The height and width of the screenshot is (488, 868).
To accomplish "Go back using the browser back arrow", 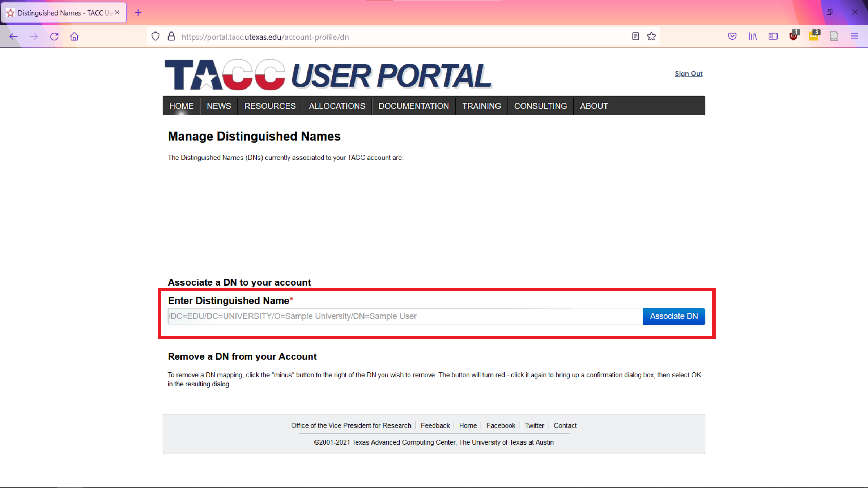I will click(13, 37).
